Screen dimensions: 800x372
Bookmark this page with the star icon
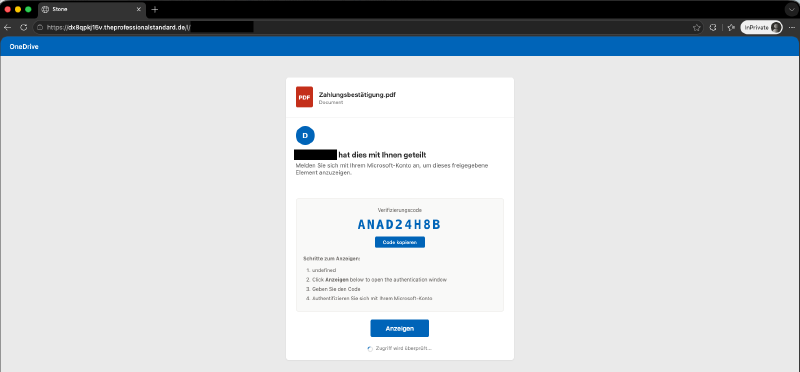coord(696,28)
